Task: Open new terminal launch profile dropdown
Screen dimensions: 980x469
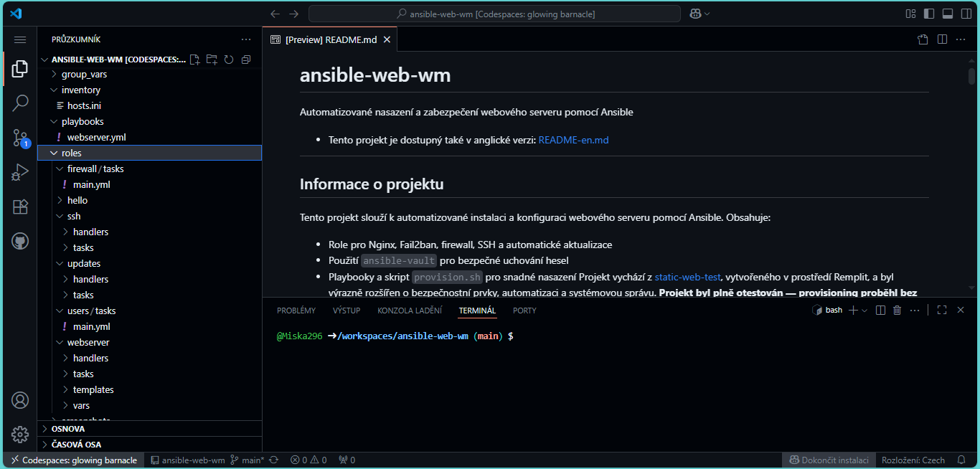Action: tap(864, 310)
